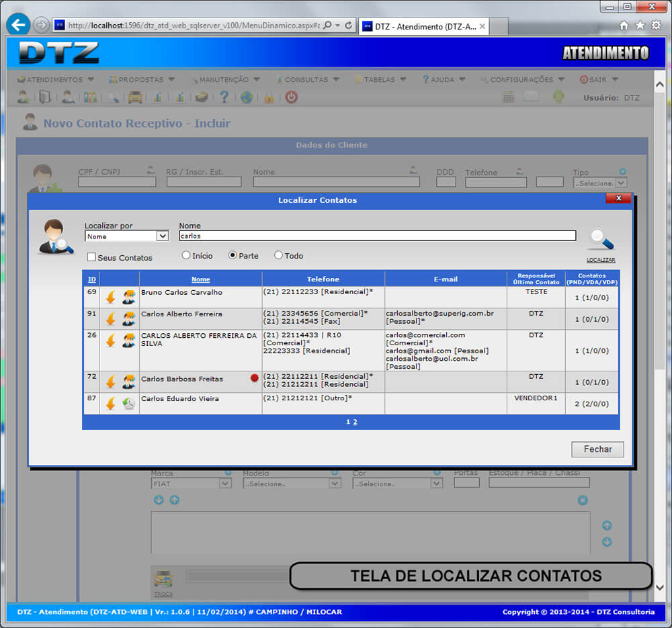Go to page 2 of results

pyautogui.click(x=355, y=422)
